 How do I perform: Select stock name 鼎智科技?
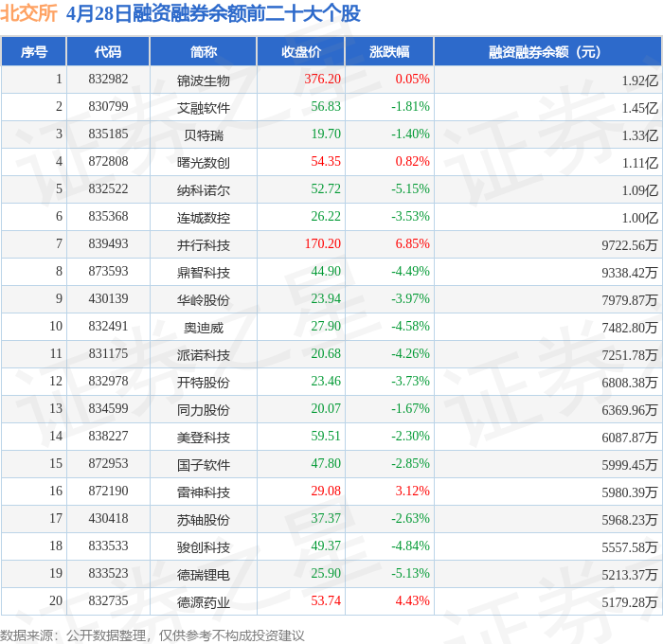tap(204, 273)
